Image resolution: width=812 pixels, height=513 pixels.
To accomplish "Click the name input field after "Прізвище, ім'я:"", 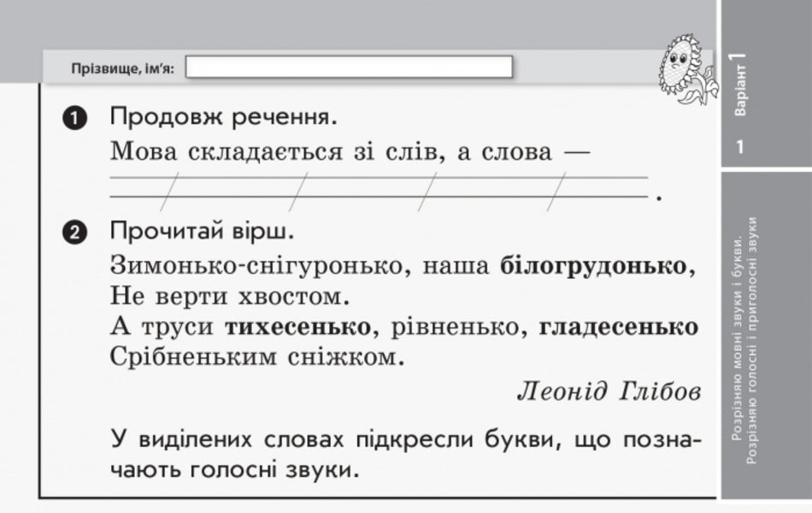I will coord(349,68).
